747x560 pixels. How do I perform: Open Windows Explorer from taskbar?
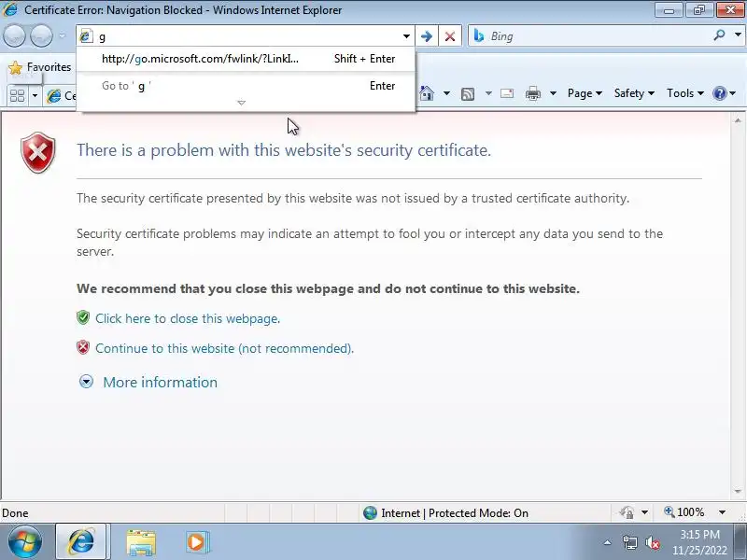click(x=141, y=542)
